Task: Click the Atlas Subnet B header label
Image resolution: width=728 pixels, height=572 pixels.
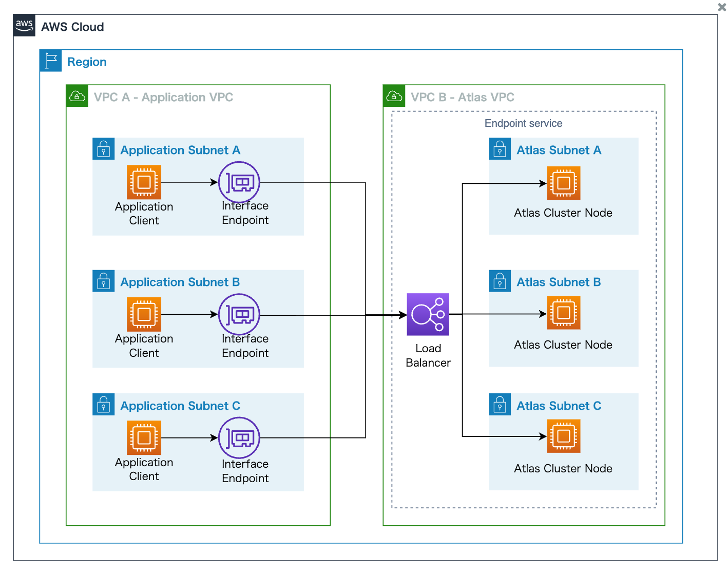Action: [x=559, y=281]
